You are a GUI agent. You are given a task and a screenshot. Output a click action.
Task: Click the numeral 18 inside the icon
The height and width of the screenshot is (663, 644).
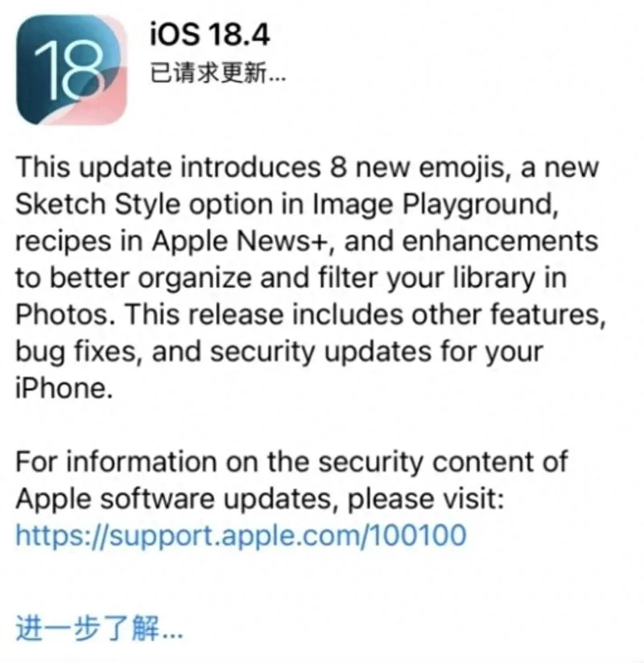coord(69,71)
